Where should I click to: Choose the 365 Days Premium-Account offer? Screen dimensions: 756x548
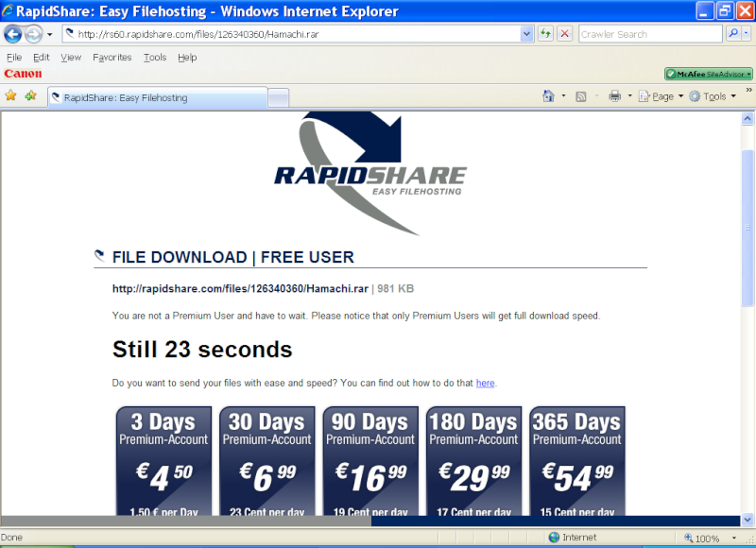[577, 461]
